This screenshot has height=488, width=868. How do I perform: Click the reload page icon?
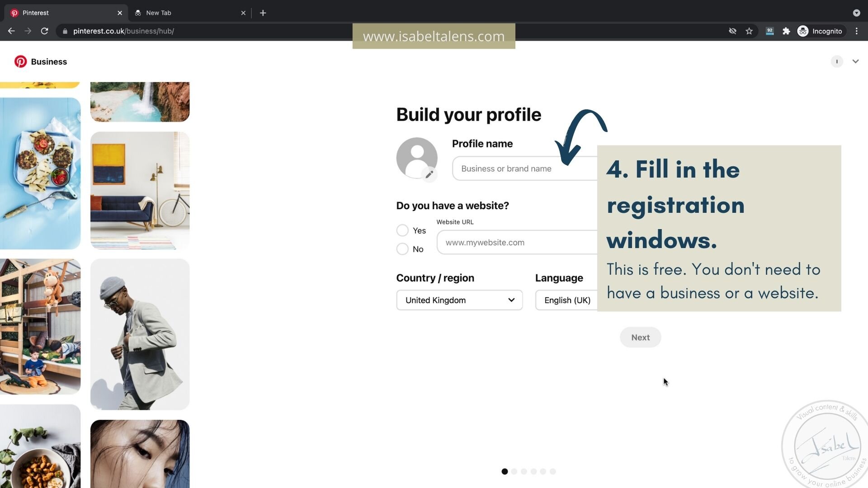[x=45, y=30]
